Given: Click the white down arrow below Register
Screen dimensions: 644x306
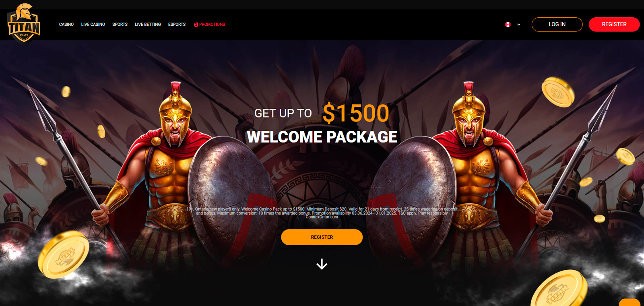Looking at the screenshot, I should (322, 264).
